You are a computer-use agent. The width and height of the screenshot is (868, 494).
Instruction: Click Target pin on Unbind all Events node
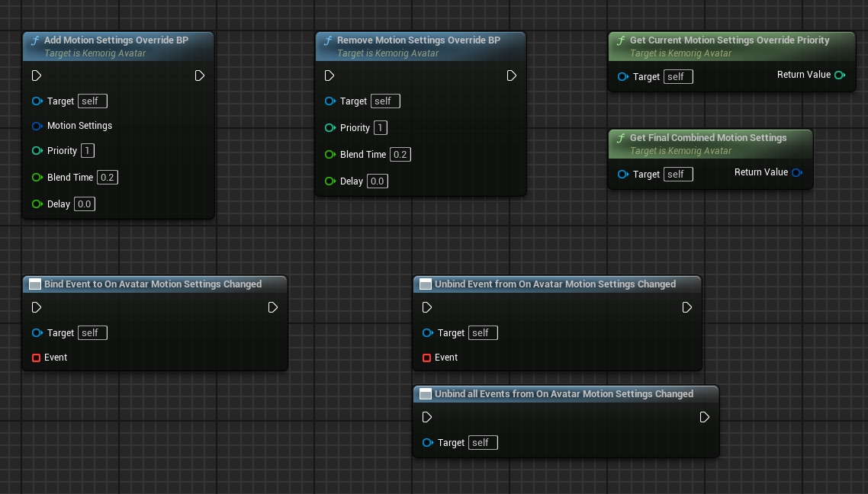point(427,443)
